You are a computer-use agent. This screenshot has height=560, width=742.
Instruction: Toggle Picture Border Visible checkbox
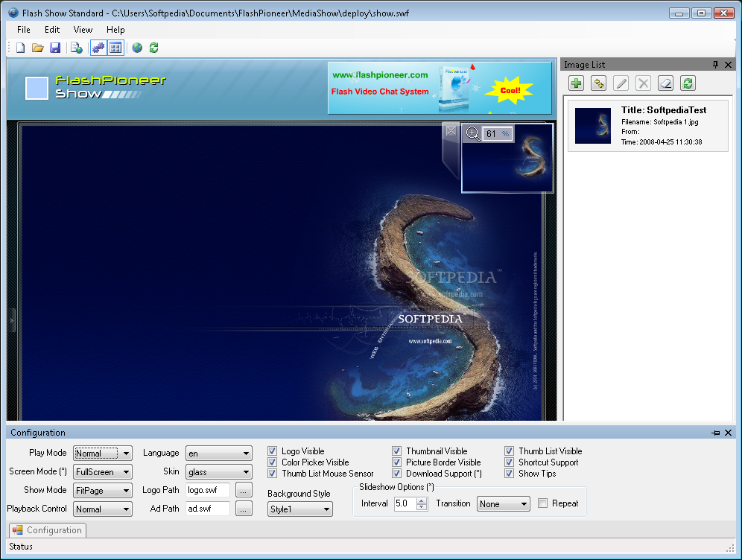396,462
